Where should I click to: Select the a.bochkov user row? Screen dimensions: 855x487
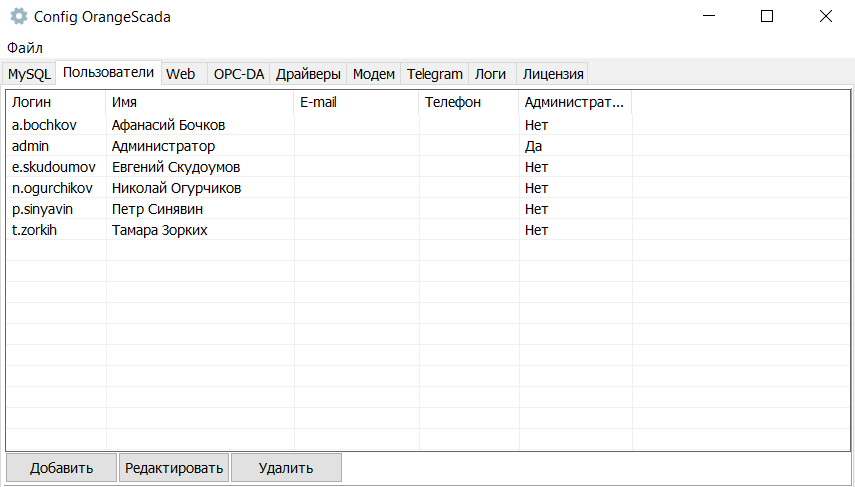coord(428,125)
